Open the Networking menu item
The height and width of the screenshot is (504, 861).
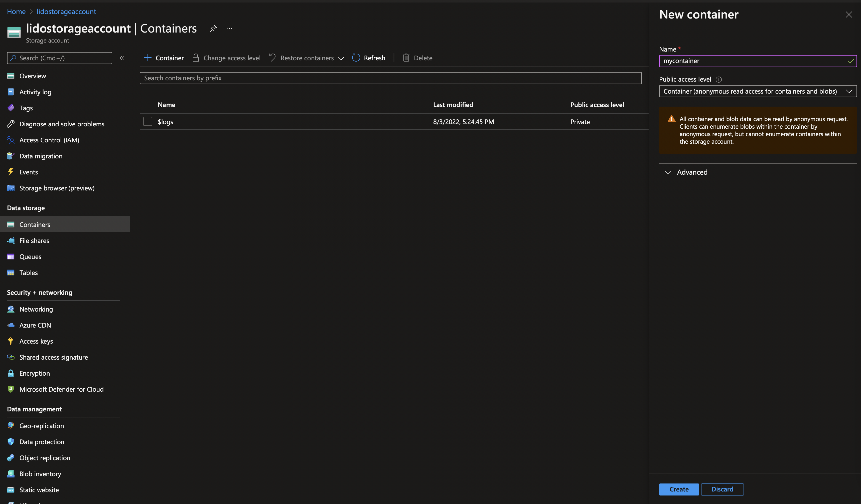(x=65, y=309)
